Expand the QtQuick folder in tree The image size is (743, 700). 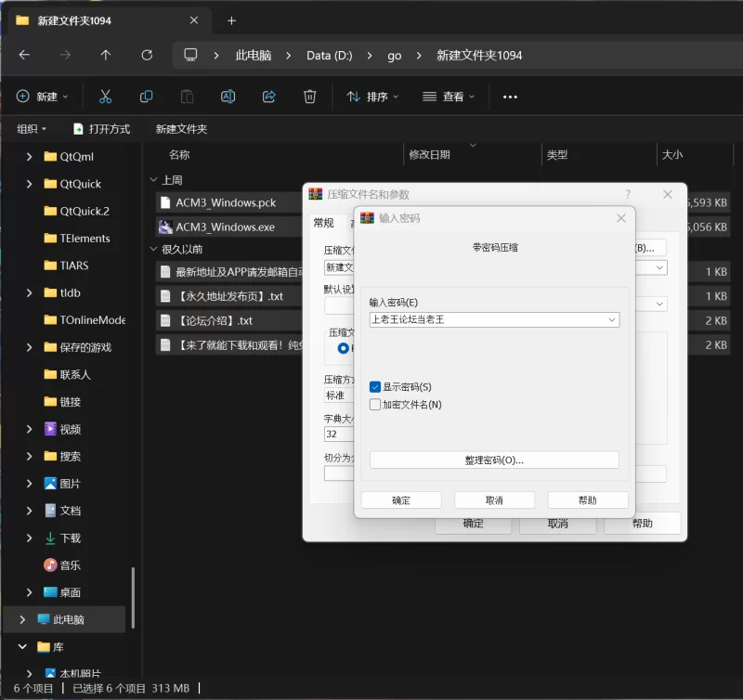[x=29, y=184]
